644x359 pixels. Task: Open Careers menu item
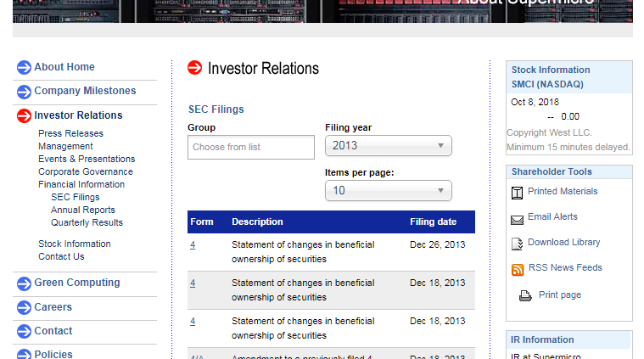coord(53,307)
